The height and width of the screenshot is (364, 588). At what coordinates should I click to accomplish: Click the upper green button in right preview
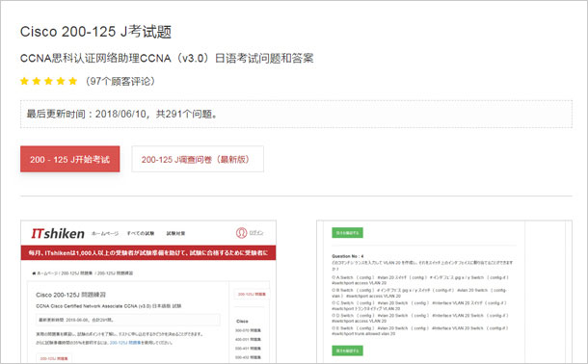pos(347,233)
